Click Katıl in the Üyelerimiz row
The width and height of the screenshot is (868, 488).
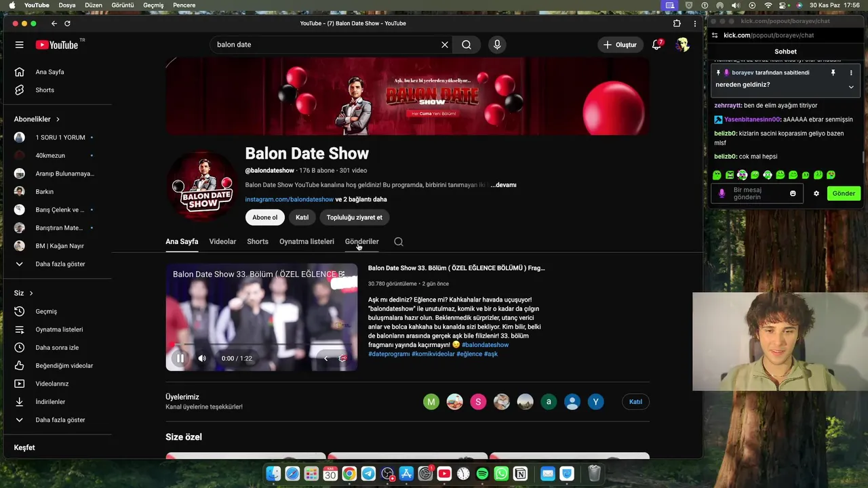point(635,402)
